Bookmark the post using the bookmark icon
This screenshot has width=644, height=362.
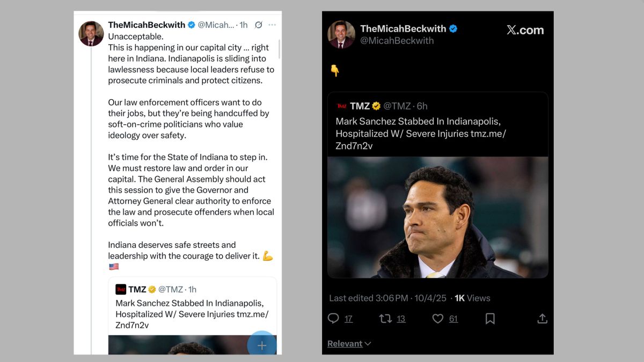click(490, 319)
